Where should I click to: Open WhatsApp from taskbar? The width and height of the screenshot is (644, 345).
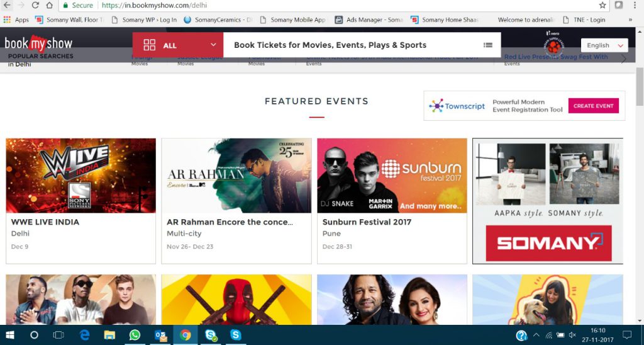click(135, 335)
